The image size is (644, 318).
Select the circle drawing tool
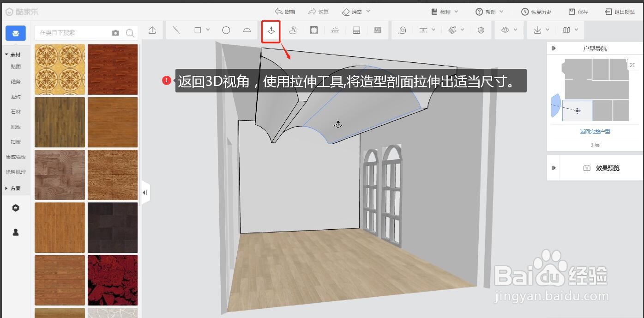coord(226,30)
